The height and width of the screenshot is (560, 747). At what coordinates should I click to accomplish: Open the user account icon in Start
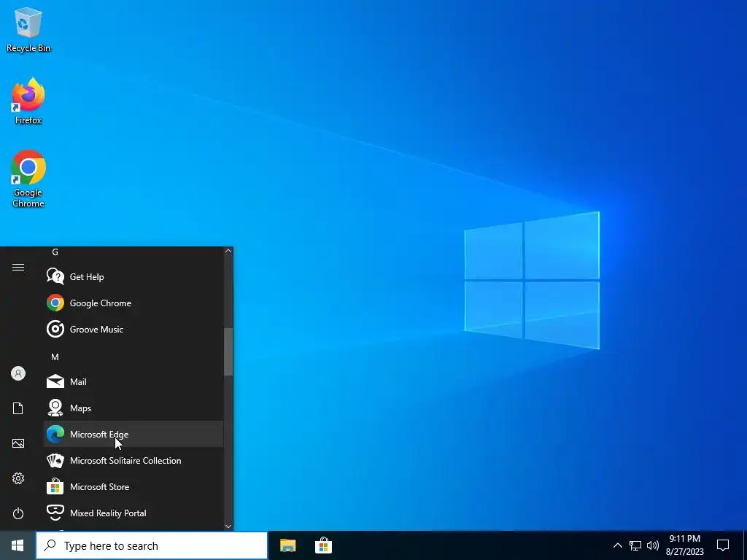pyautogui.click(x=18, y=373)
